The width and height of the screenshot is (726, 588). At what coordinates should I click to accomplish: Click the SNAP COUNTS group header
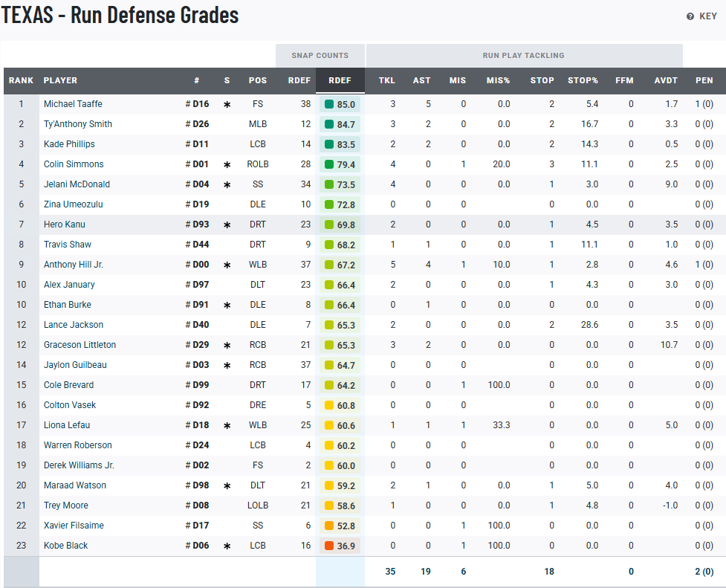point(320,56)
